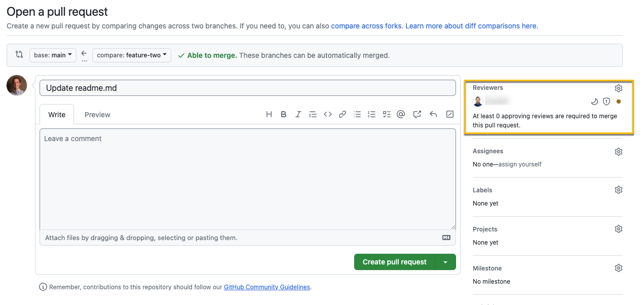644x305 pixels.
Task: Insert a task list
Action: pos(387,115)
